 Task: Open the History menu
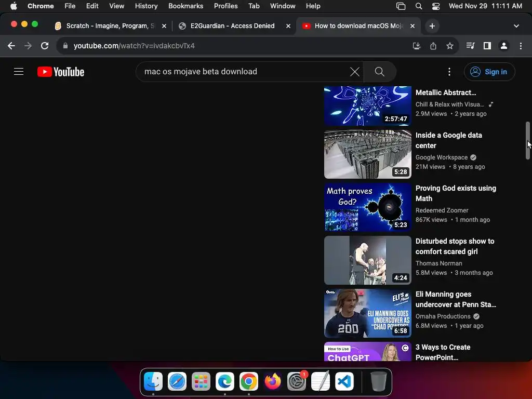pos(146,6)
